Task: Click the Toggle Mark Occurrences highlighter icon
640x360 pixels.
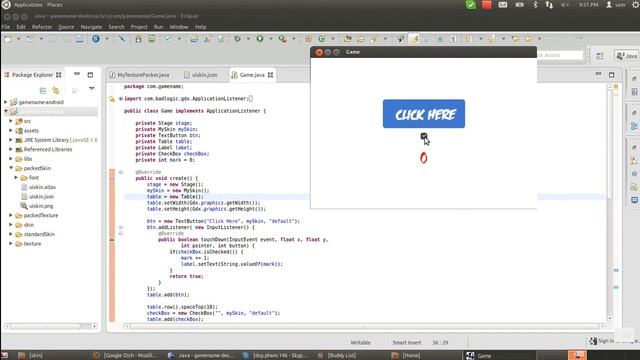Action: (x=415, y=39)
